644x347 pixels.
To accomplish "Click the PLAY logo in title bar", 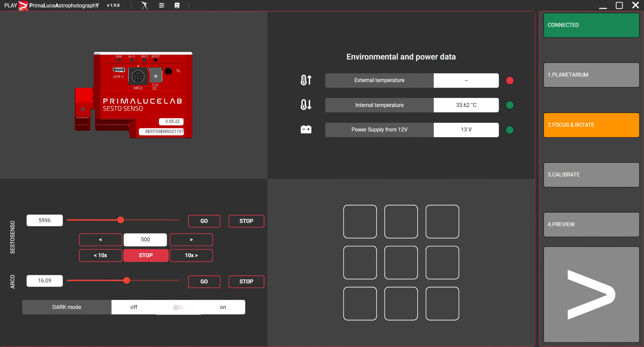I will [23, 5].
